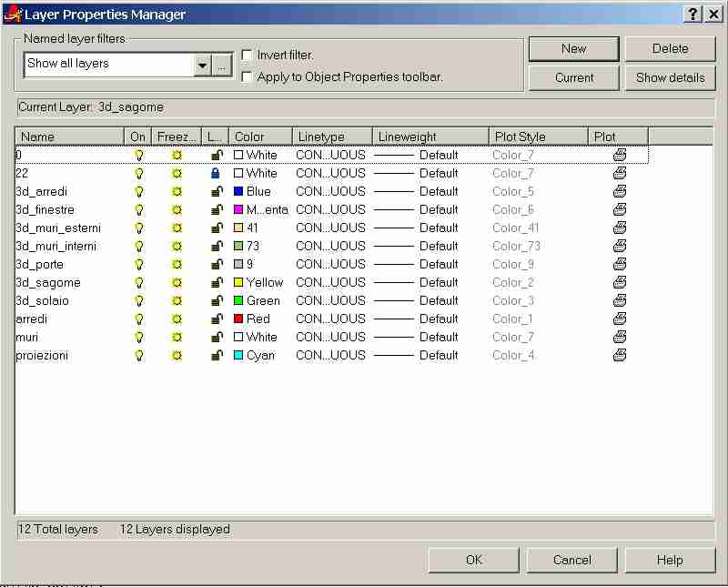
Task: Toggle the plot printer icon for layer 0
Action: pyautogui.click(x=620, y=155)
